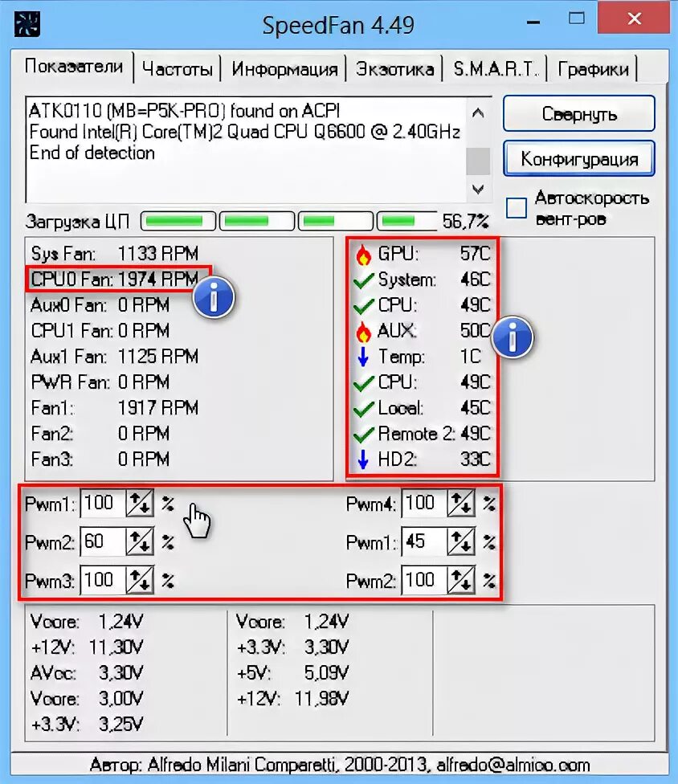Click the Свернуть button
678x784 pixels.
[x=579, y=114]
